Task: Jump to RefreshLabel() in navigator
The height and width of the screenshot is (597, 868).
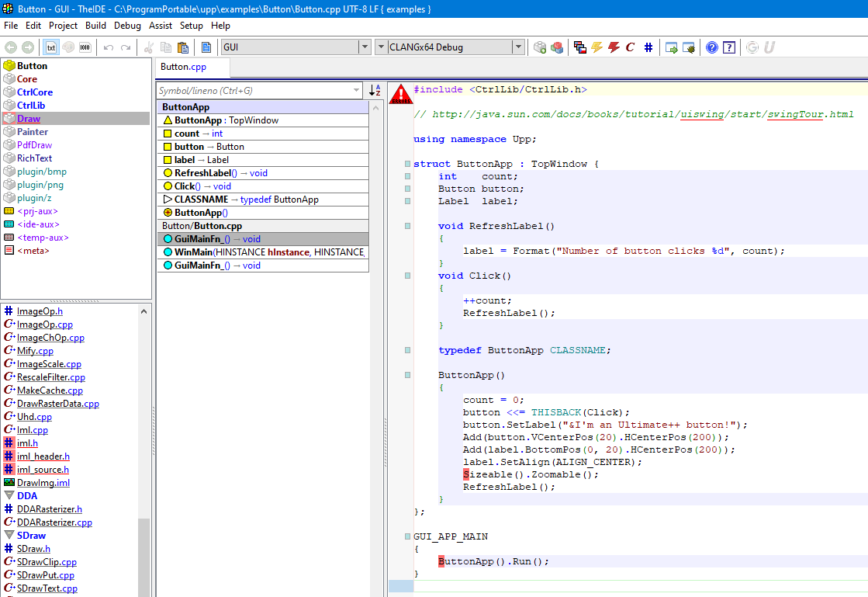Action: [x=263, y=173]
